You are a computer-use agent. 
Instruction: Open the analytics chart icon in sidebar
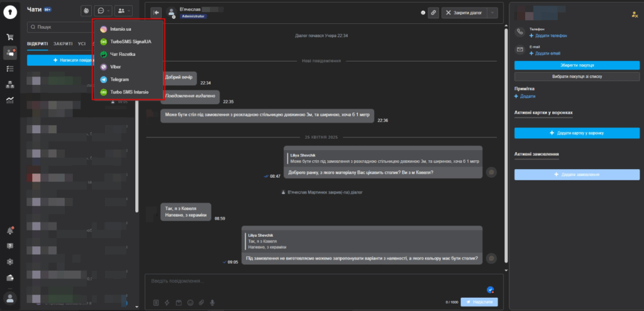(9, 100)
